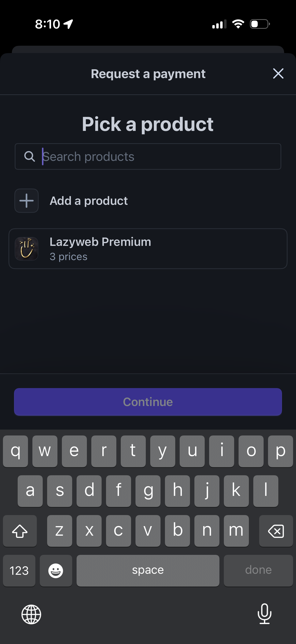Tap the letter p key
Viewport: 296px width, 644px height.
tap(280, 451)
